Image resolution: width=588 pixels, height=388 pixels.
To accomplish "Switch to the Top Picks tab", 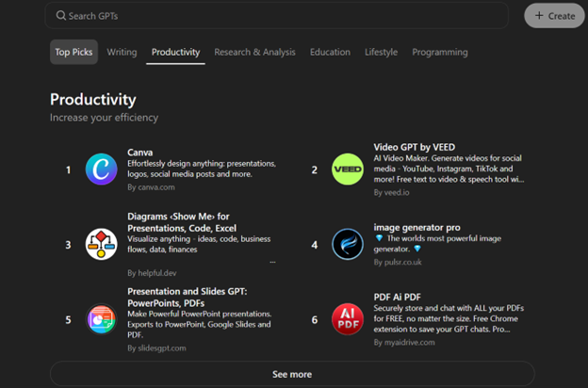I will point(73,52).
